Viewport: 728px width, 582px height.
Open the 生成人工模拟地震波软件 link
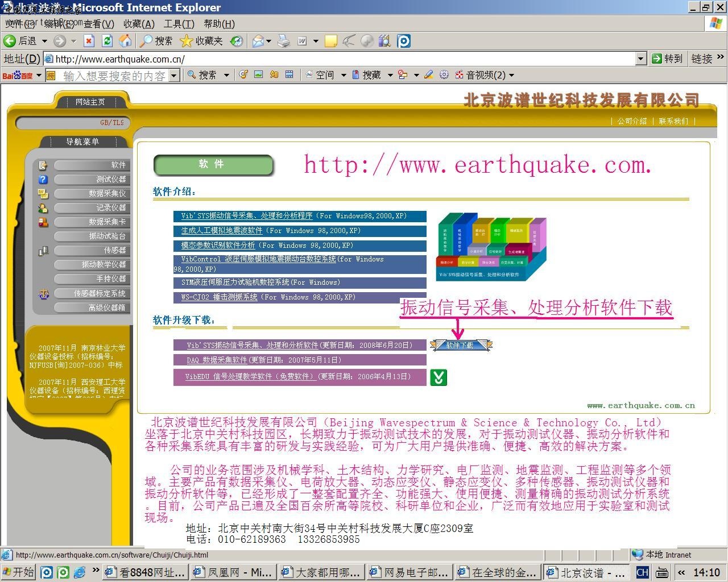[222, 231]
